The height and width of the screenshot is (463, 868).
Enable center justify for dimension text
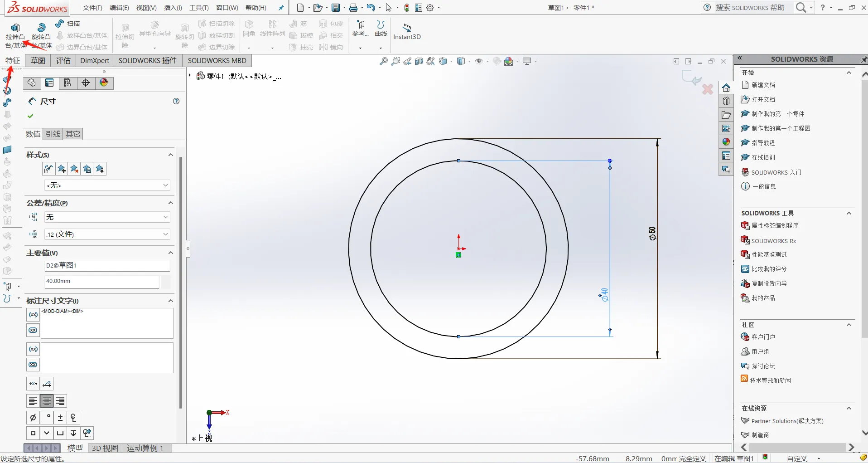pyautogui.click(x=47, y=401)
